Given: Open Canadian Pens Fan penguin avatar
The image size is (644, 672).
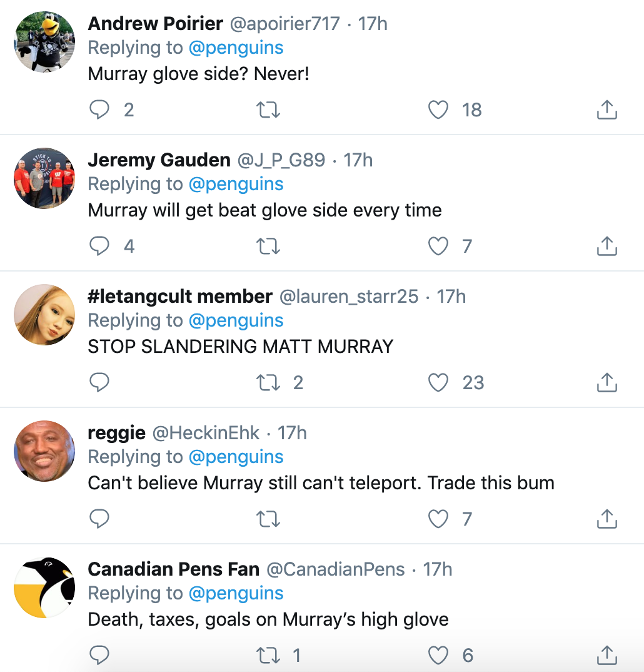Looking at the screenshot, I should [44, 588].
